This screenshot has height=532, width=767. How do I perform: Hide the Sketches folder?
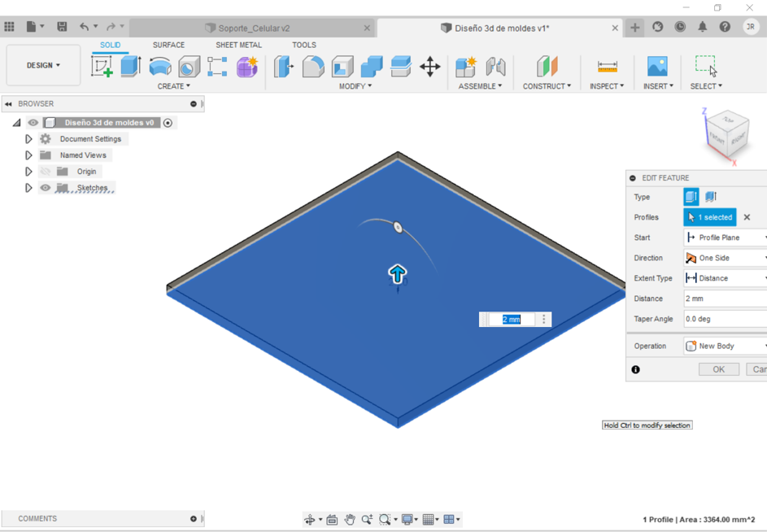point(45,187)
